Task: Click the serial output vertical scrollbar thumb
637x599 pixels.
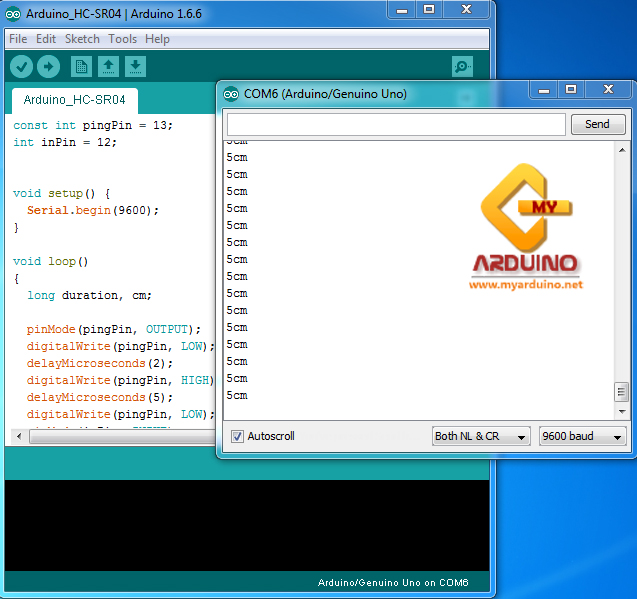Action: coord(621,391)
